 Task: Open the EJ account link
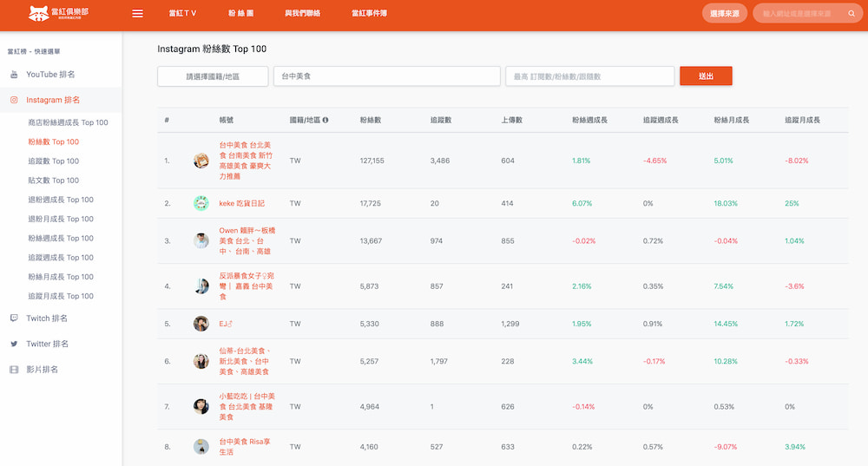(226, 324)
